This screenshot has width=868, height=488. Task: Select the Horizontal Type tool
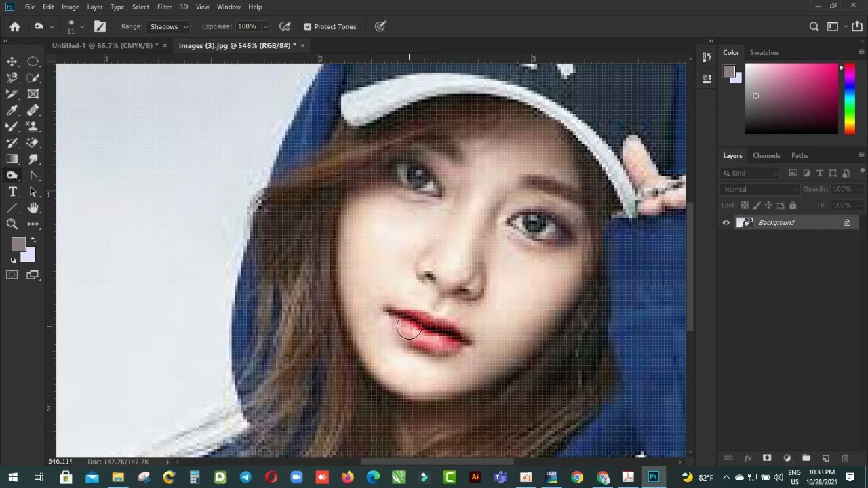tap(12, 192)
